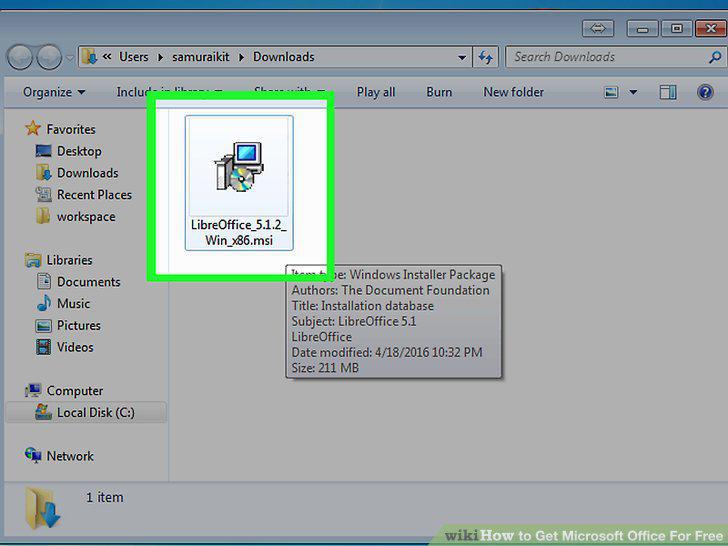Select the workspace folder under Favorites

tap(86, 216)
